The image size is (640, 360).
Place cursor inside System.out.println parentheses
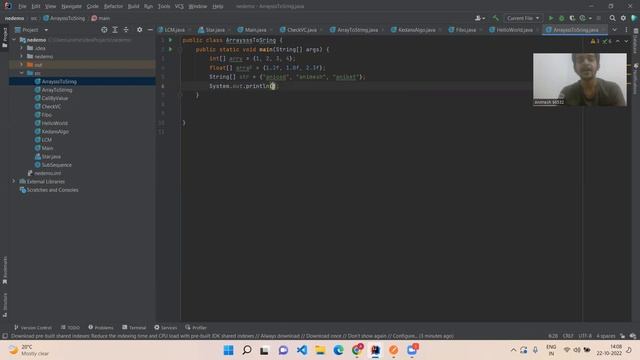273,86
